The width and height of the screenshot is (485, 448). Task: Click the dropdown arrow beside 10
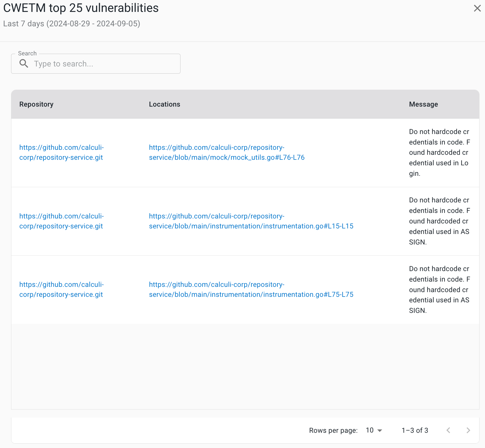[x=380, y=431]
